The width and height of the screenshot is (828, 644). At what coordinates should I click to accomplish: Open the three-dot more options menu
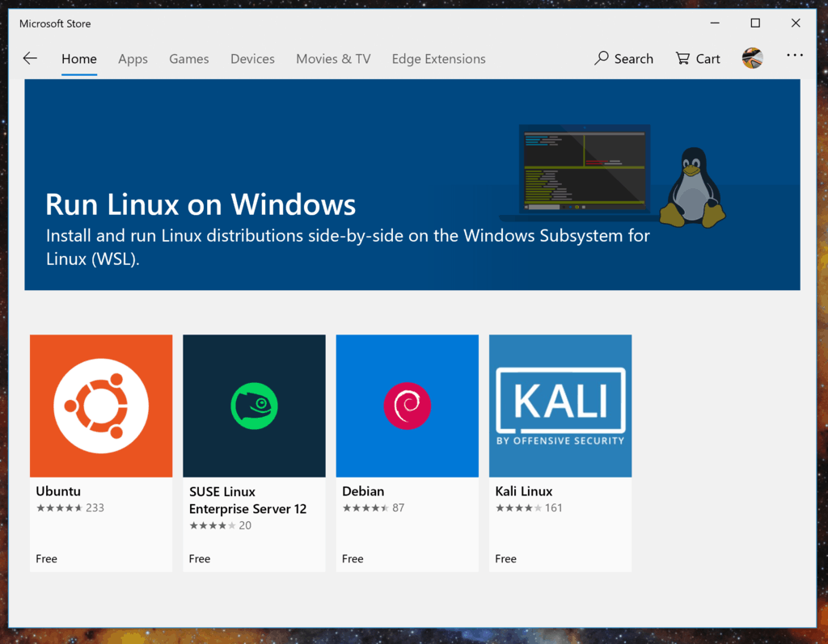pyautogui.click(x=795, y=56)
